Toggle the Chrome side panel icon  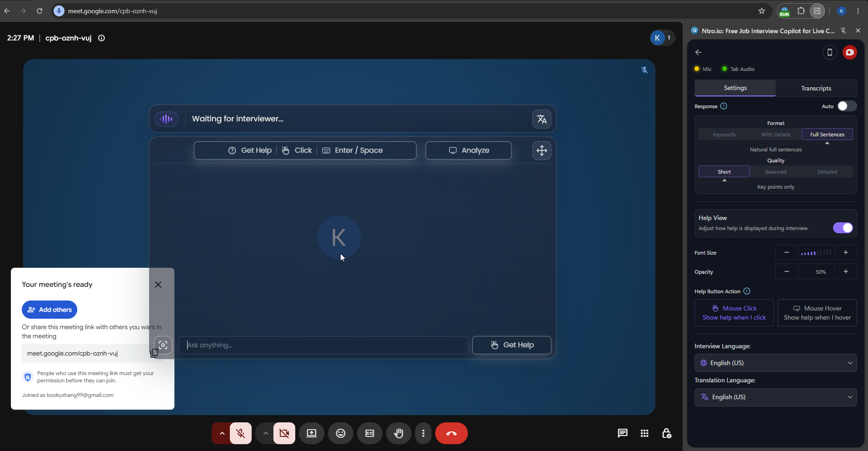click(817, 11)
